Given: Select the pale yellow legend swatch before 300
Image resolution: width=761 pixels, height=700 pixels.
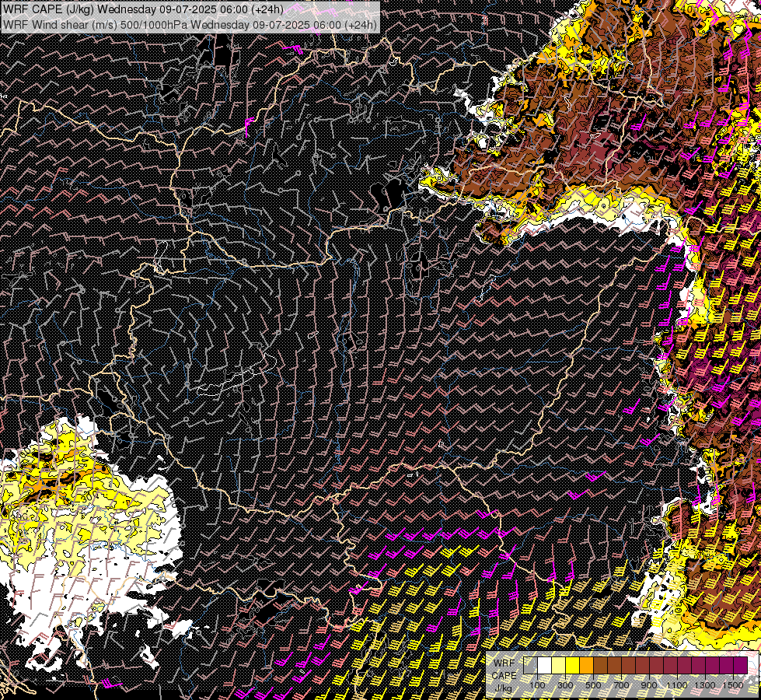Looking at the screenshot, I should coord(559,665).
